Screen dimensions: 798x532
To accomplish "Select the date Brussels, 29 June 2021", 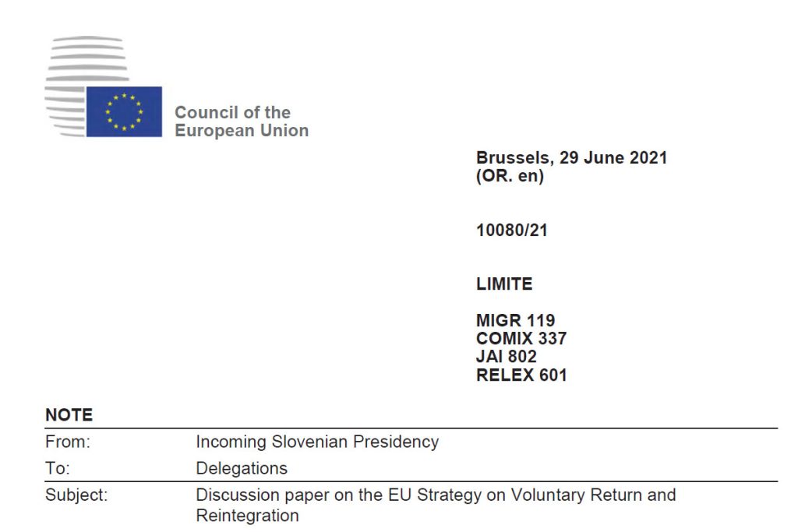I will coord(571,157).
